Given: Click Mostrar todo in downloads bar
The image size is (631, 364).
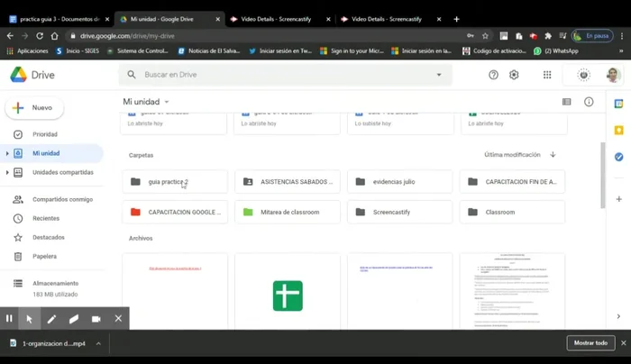Looking at the screenshot, I should (590, 343).
